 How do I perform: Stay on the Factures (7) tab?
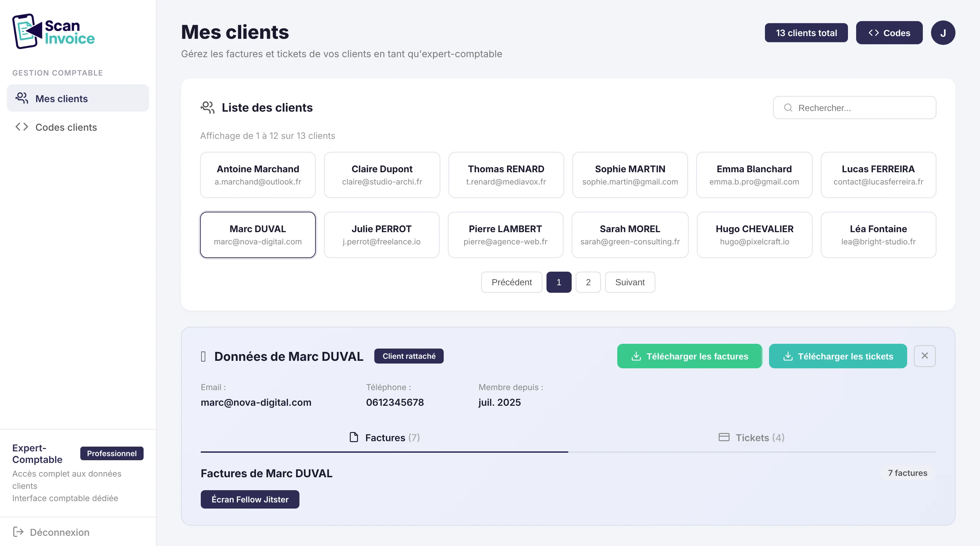(x=384, y=437)
